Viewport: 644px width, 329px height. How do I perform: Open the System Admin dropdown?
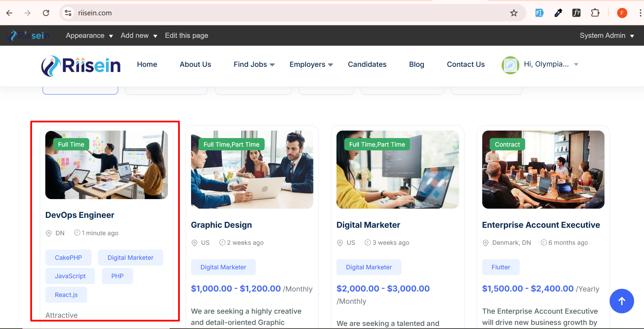click(607, 35)
